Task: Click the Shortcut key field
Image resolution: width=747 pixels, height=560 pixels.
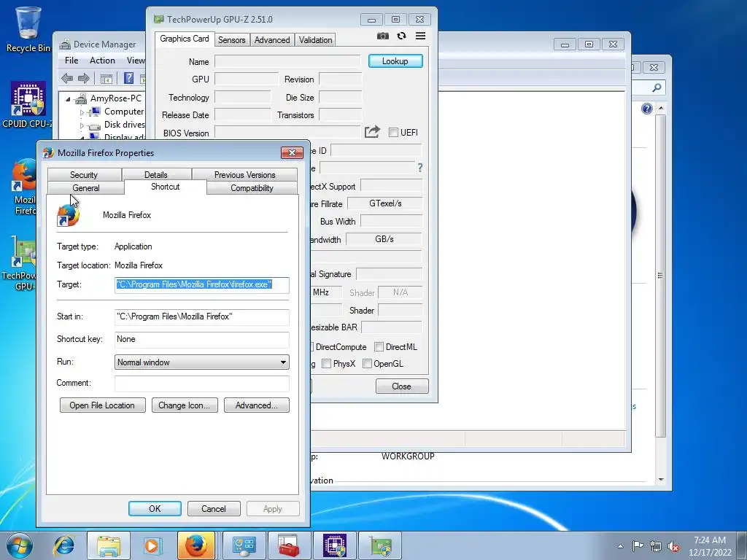Action: [x=201, y=340]
